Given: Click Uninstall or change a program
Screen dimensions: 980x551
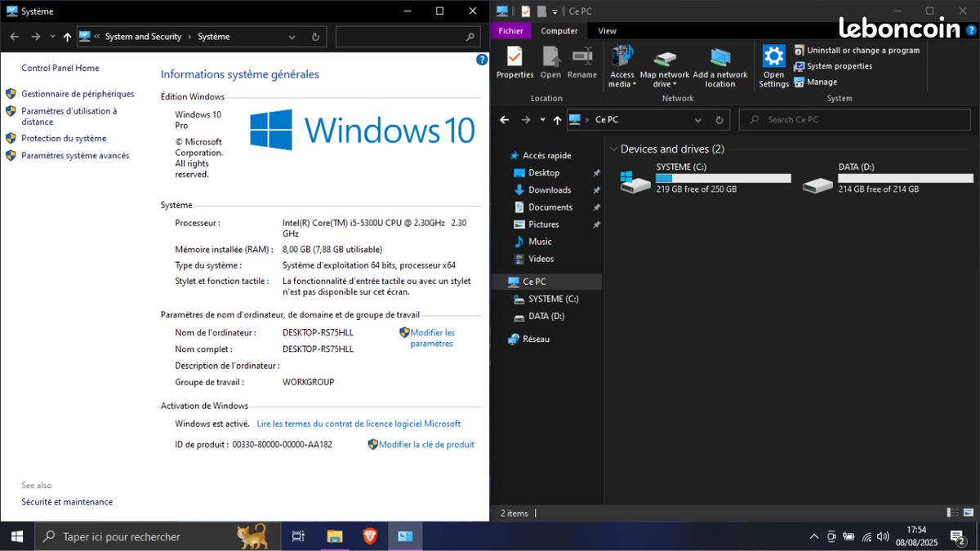Looking at the screenshot, I should [857, 51].
